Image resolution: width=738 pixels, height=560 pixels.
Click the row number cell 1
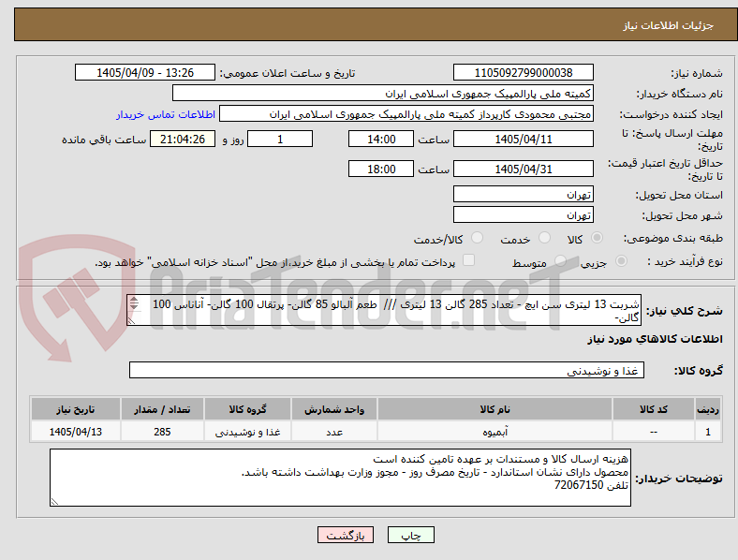click(x=708, y=431)
